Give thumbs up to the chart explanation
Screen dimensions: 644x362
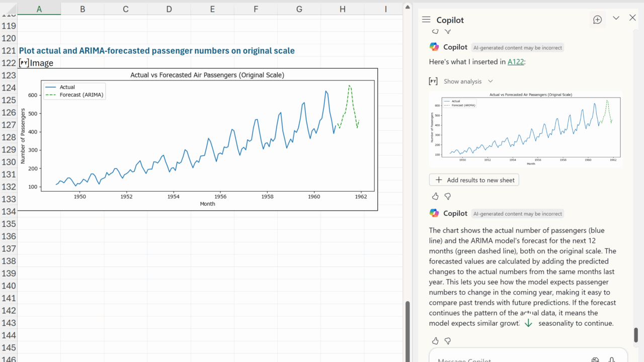(x=435, y=341)
